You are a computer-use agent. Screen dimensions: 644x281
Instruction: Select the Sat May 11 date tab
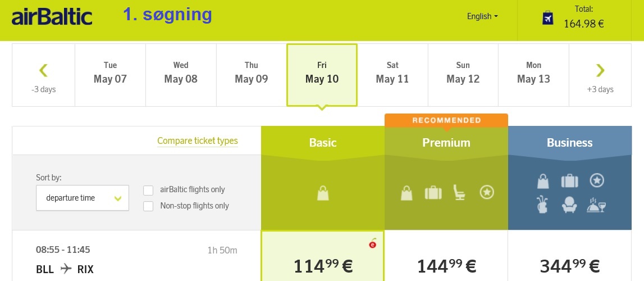click(x=392, y=75)
